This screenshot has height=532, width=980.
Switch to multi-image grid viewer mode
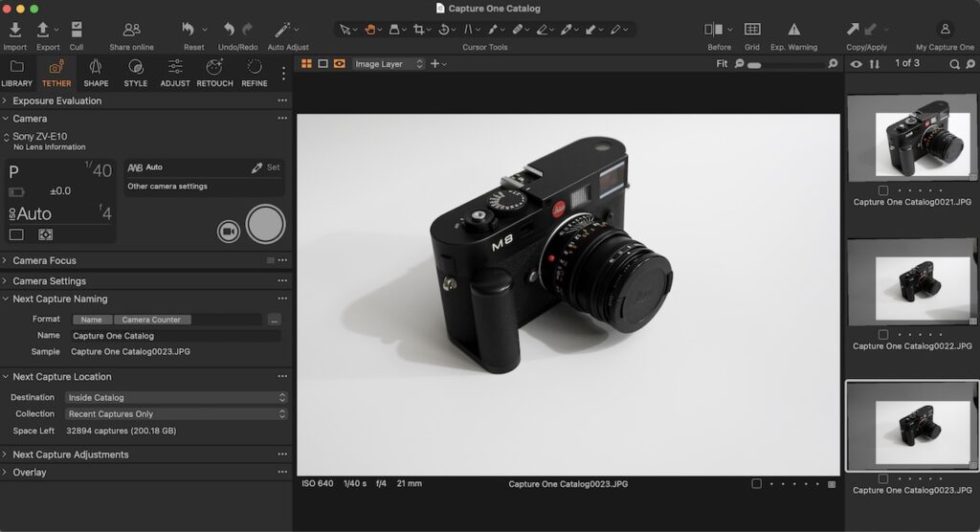(307, 64)
